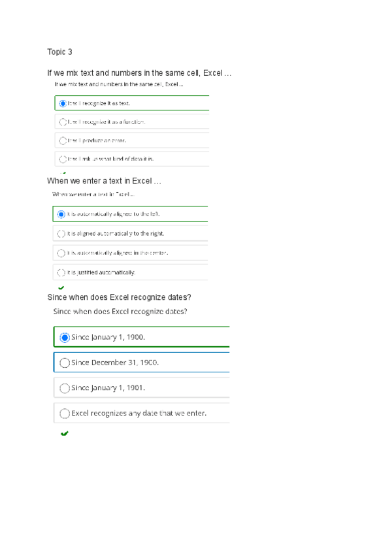
Task: Pick "It will ask us what kind of data it is."
Action: coord(63,158)
